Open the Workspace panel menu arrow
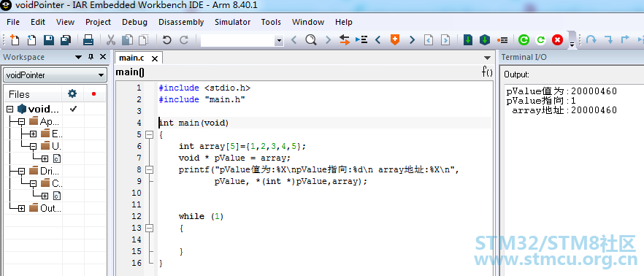The image size is (644, 276). point(78,57)
